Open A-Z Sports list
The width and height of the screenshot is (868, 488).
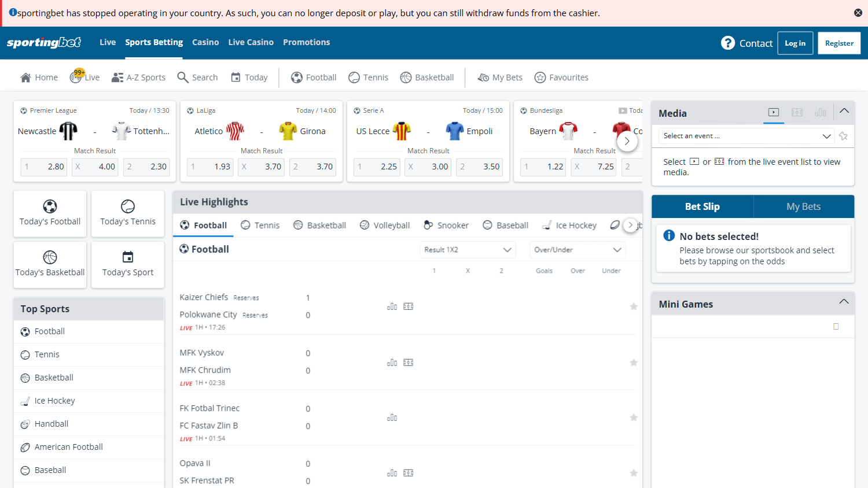[138, 77]
